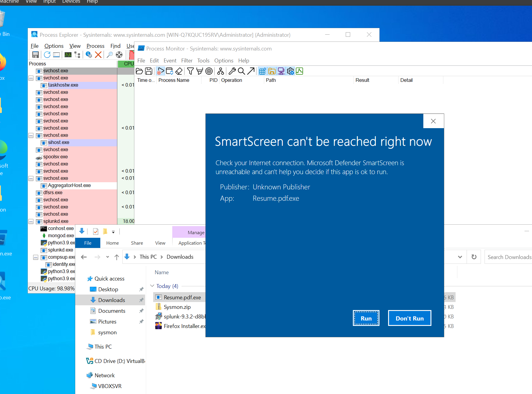532x394 pixels.
Task: Click Open icon in Process Monitor toolbar
Action: (139, 71)
